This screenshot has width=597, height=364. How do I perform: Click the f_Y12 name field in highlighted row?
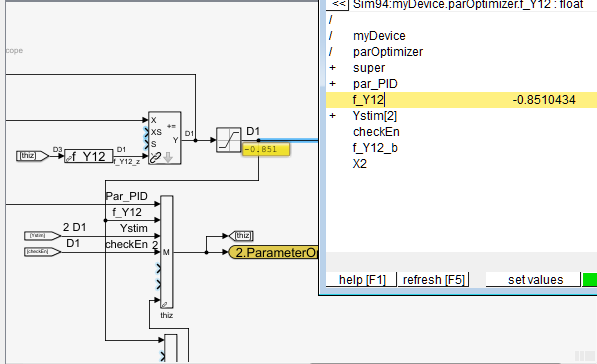(369, 100)
